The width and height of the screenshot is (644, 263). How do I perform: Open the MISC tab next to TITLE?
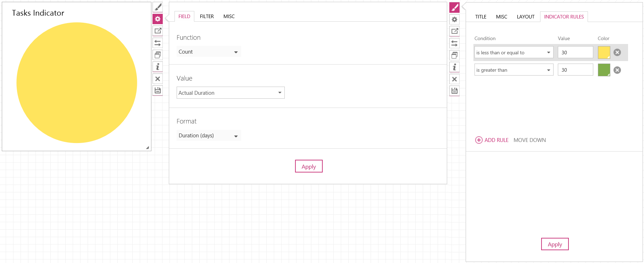point(502,17)
